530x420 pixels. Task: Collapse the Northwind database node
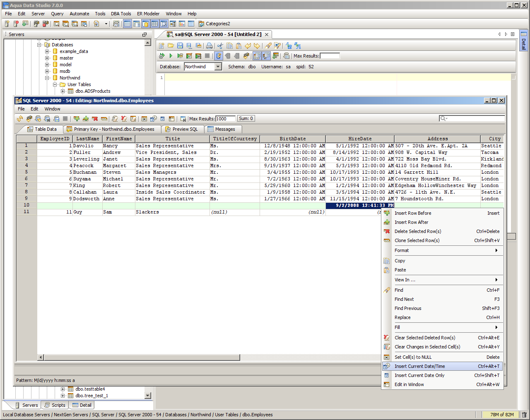click(x=47, y=78)
